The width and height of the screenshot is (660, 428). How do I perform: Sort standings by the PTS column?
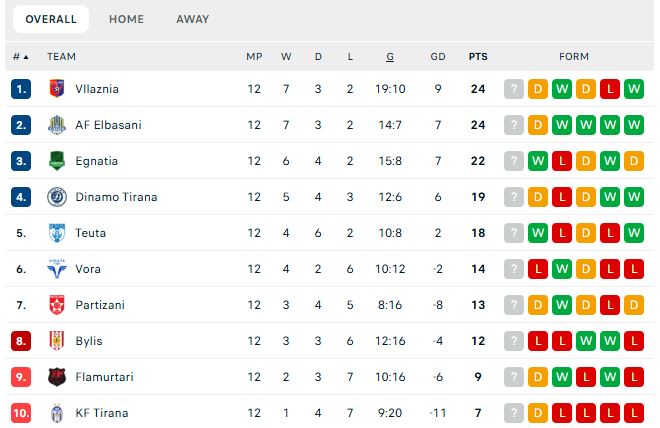click(x=478, y=57)
